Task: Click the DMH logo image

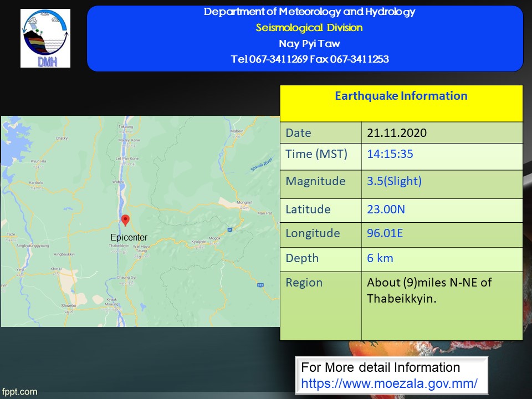Action: point(45,38)
